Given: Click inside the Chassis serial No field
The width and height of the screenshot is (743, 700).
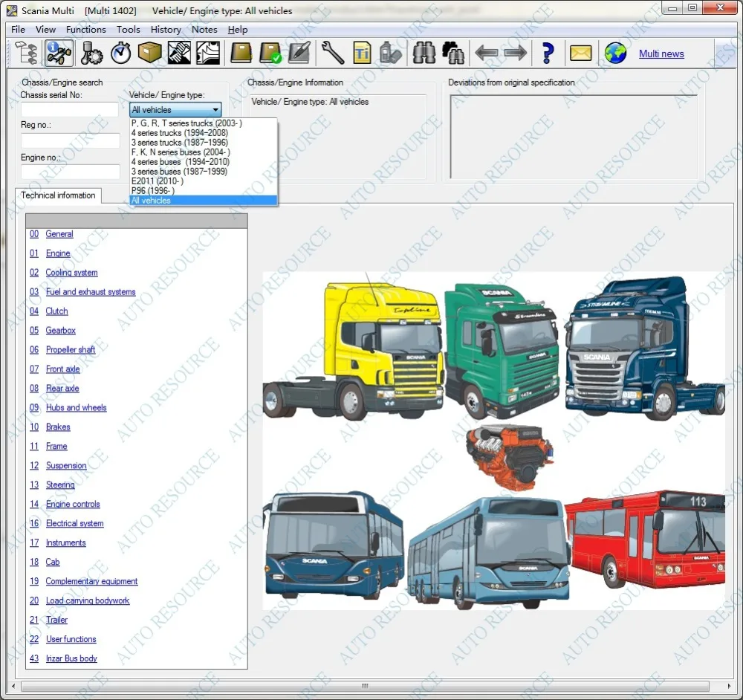Looking at the screenshot, I should coord(68,109).
